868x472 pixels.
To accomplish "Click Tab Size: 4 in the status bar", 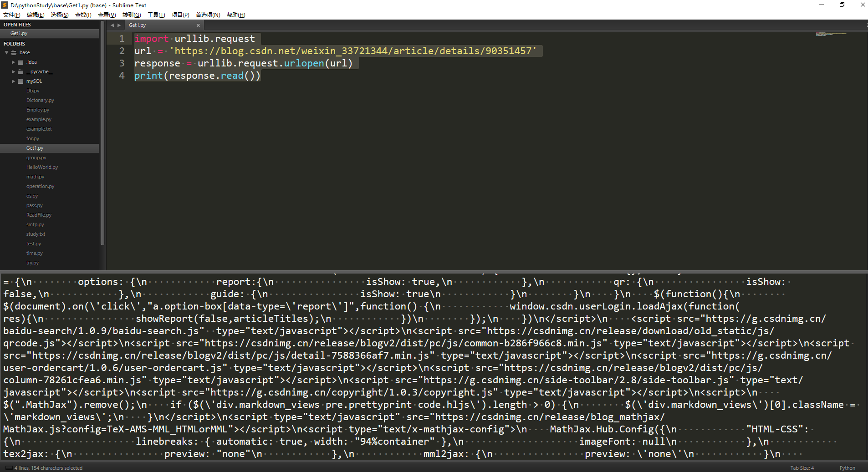I will tap(802, 467).
